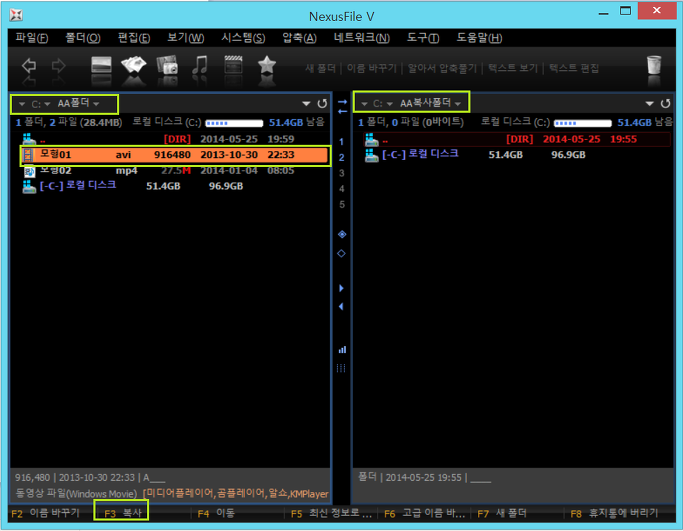
Task: Click toolbar 이름 바꾸기 text link
Action: (x=372, y=68)
